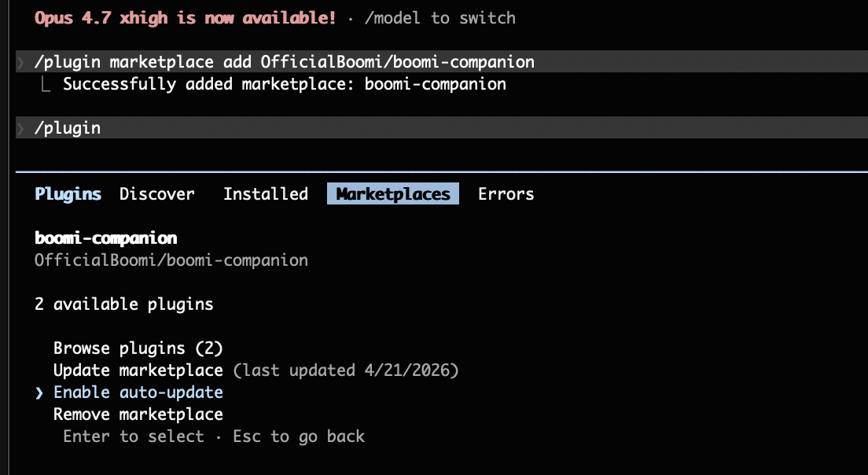The height and width of the screenshot is (475, 868).
Task: Click the OfficialBoomi/boomi-companion source path
Action: pos(171,260)
